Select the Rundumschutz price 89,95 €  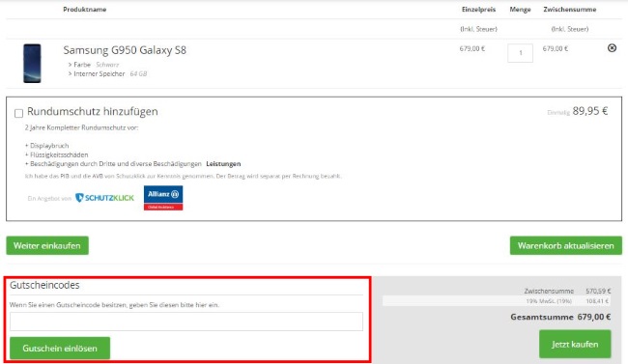(590, 111)
